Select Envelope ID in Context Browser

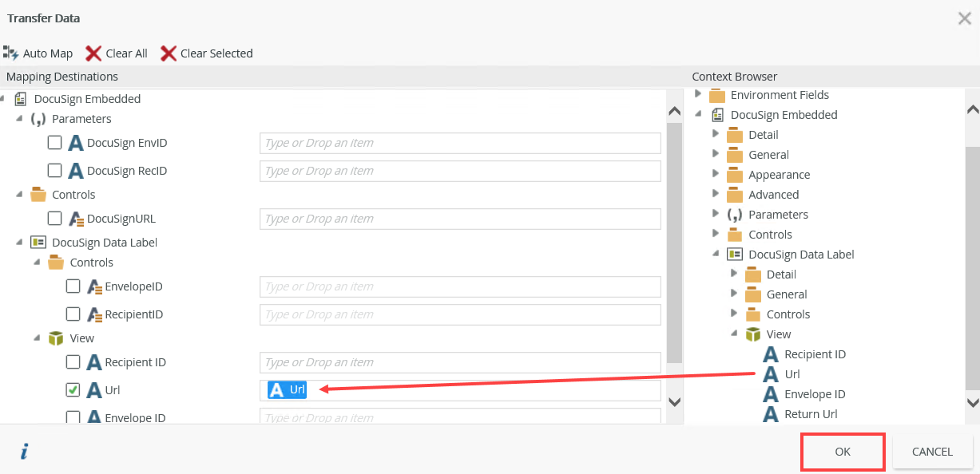tap(814, 394)
